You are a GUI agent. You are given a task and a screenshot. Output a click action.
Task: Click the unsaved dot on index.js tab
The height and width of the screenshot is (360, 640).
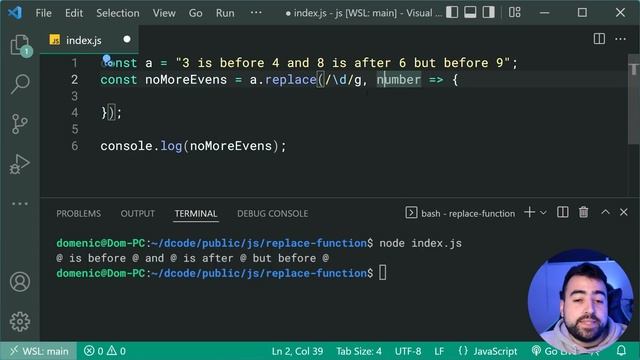pos(127,39)
